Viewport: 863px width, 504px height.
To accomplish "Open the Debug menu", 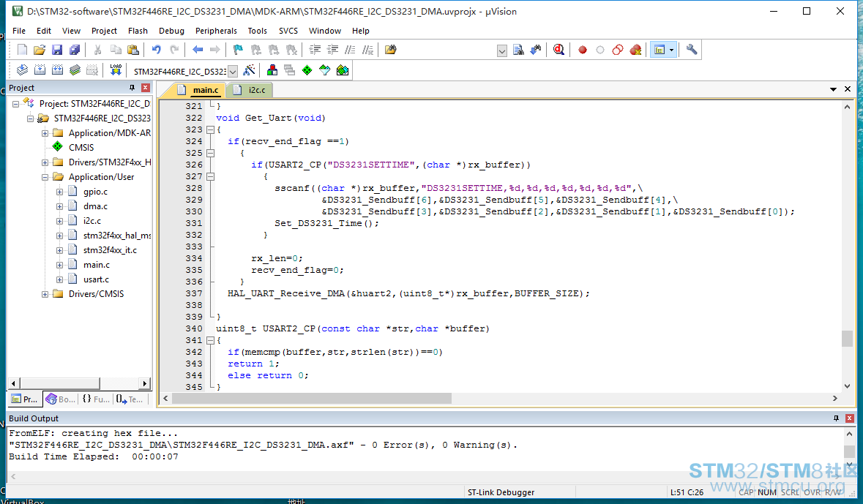I will point(171,31).
